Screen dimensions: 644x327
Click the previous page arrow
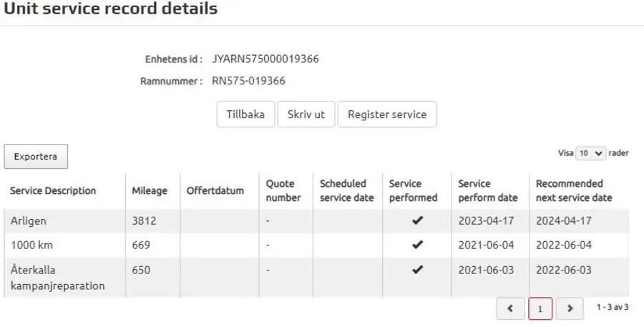click(x=510, y=308)
